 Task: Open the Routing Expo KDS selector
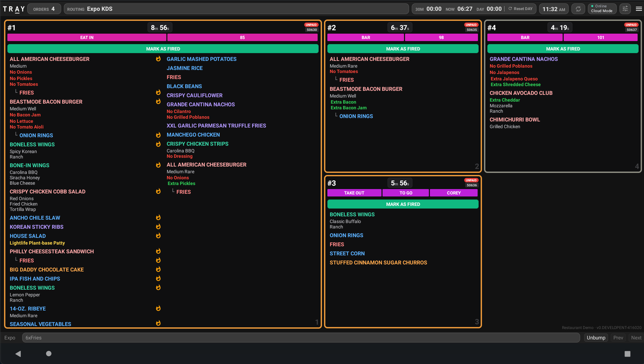[x=236, y=9]
